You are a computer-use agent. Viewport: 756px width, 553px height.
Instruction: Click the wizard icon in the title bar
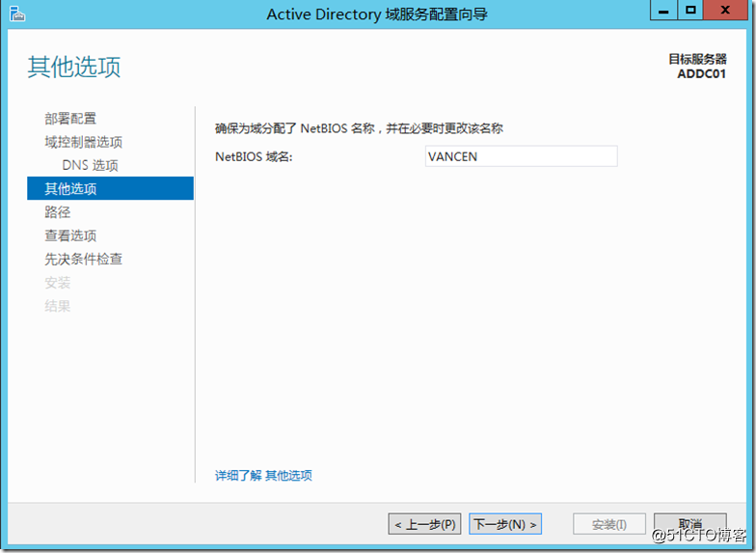point(17,14)
